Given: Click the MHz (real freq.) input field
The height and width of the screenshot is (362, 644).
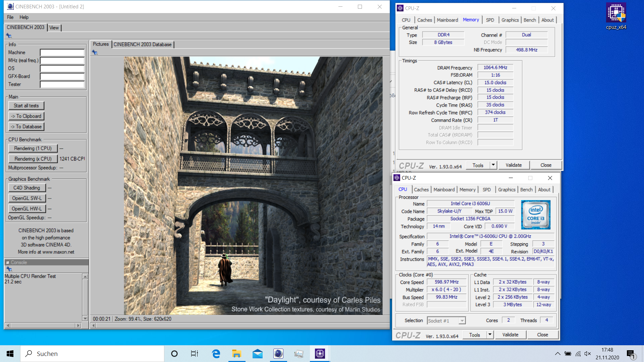Looking at the screenshot, I should pos(62,61).
